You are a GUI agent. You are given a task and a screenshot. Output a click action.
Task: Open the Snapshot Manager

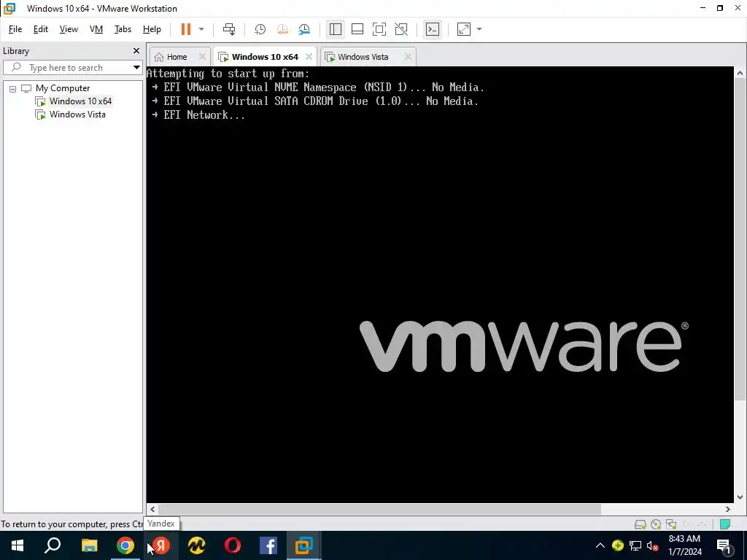coord(304,29)
